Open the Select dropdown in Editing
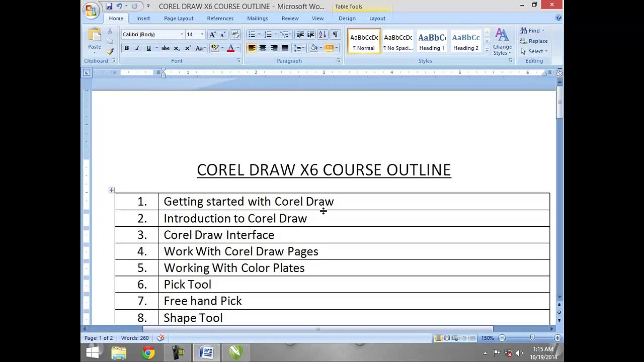This screenshot has height=362, width=644. (534, 51)
